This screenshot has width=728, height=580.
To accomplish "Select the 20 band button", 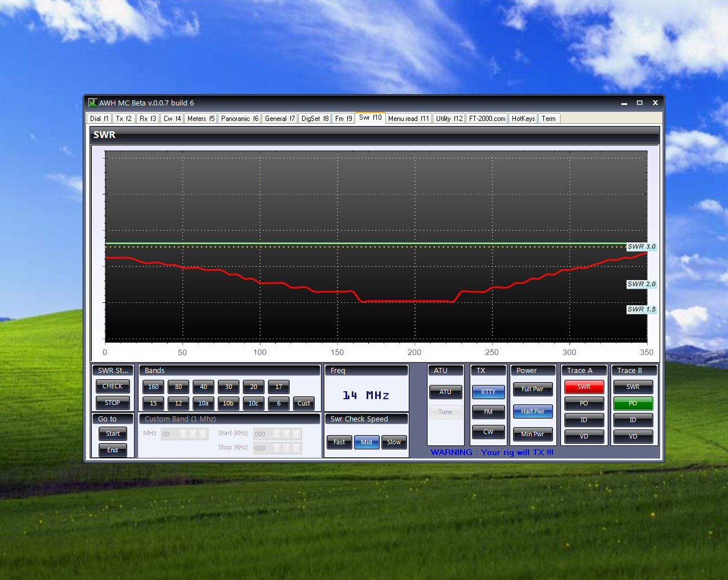I will click(x=254, y=387).
